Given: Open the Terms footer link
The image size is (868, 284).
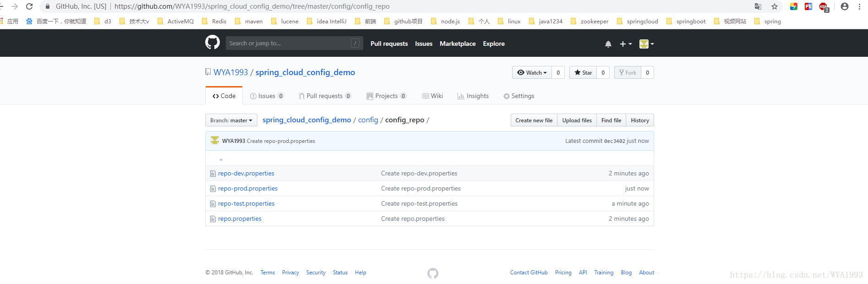Looking at the screenshot, I should pos(267,273).
